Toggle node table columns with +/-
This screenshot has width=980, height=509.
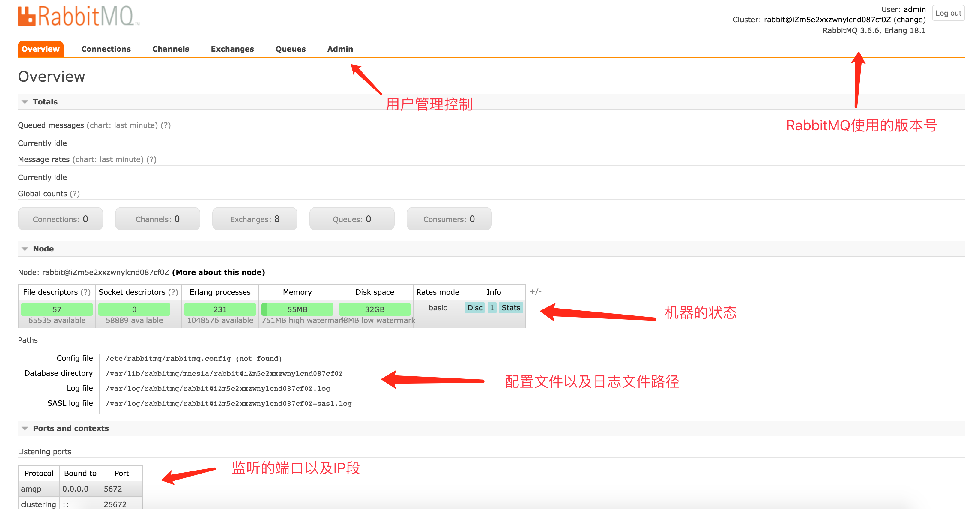coord(535,292)
